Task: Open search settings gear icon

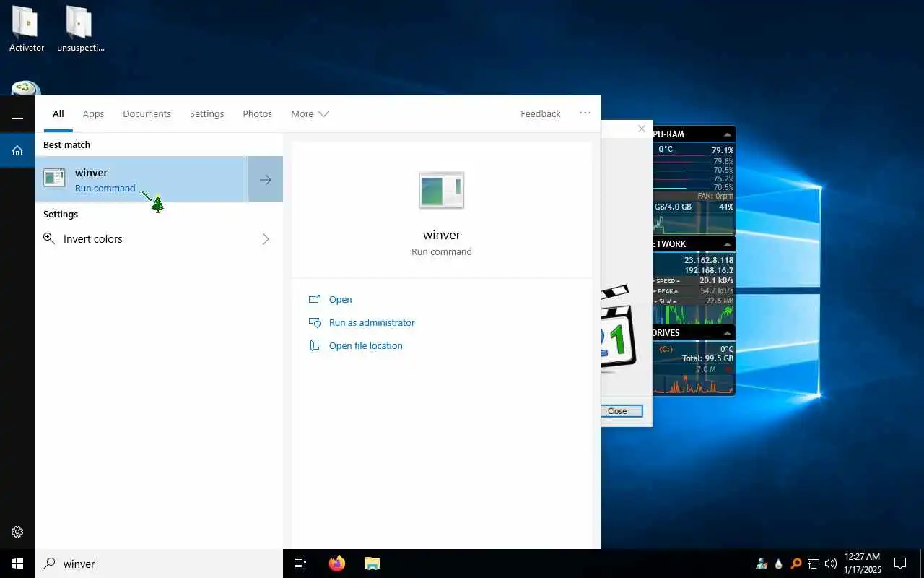Action: pos(17,532)
